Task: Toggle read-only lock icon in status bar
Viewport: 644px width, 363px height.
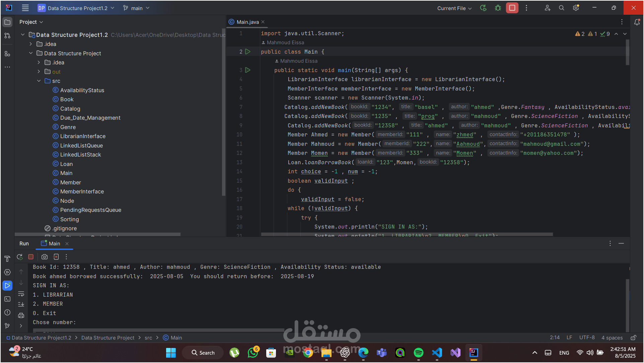Action: coord(633,338)
